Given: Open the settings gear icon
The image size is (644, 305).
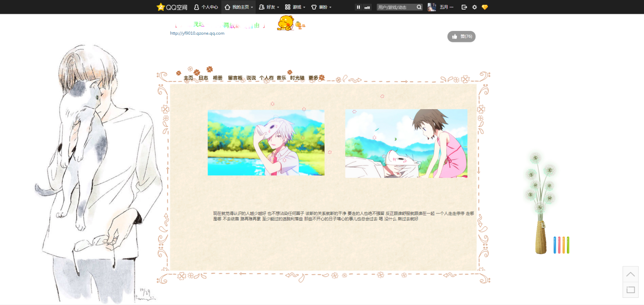Looking at the screenshot, I should [475, 7].
